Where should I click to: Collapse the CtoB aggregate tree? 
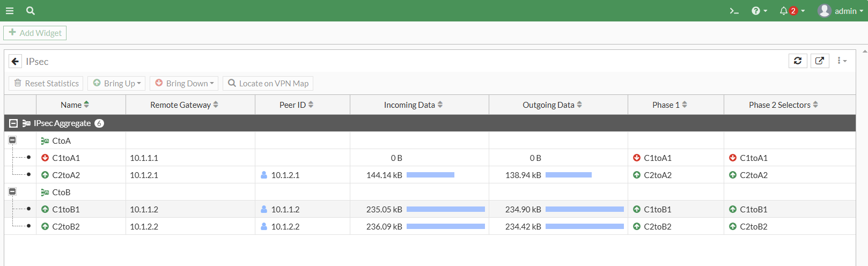coord(12,191)
